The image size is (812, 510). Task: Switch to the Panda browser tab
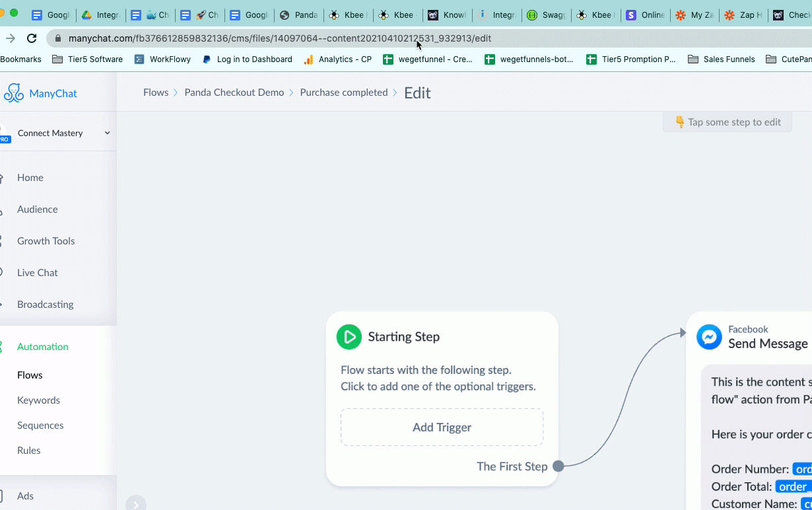pyautogui.click(x=298, y=15)
